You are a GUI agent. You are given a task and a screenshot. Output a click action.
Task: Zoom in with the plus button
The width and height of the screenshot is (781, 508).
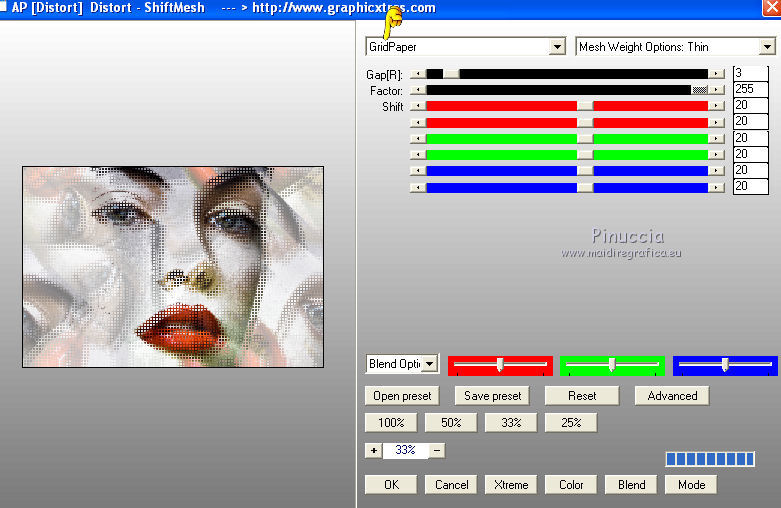point(374,450)
